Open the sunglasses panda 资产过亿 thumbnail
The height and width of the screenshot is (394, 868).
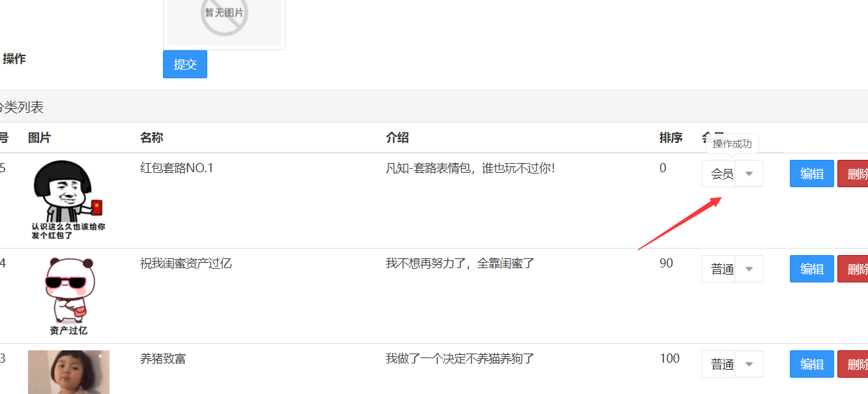pyautogui.click(x=68, y=295)
